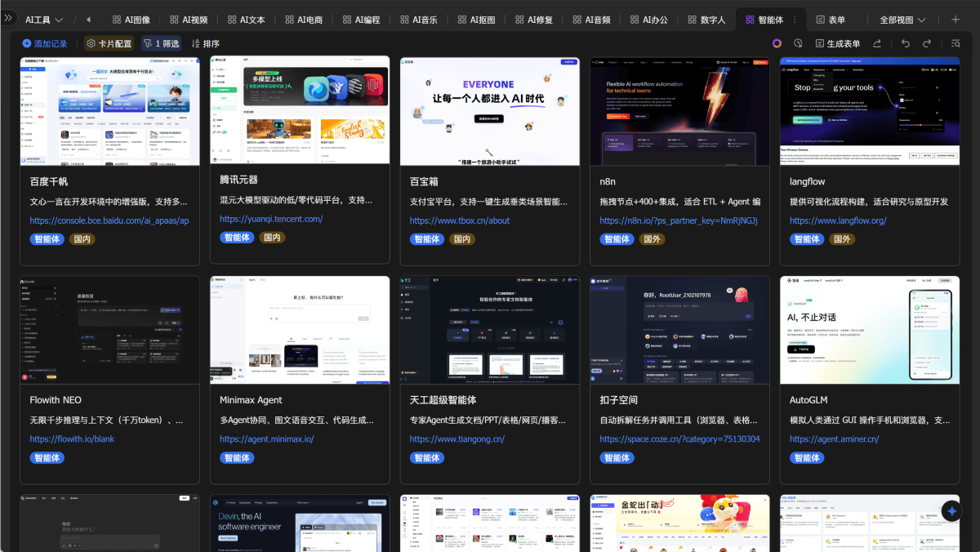Click the 添加记录 button
This screenshot has width=980, height=552.
pyautogui.click(x=44, y=43)
